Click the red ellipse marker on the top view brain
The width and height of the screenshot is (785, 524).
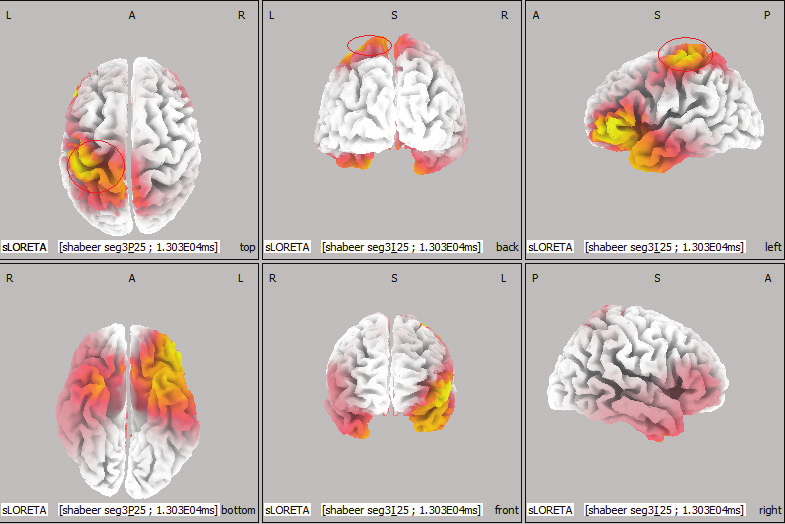coord(97,166)
